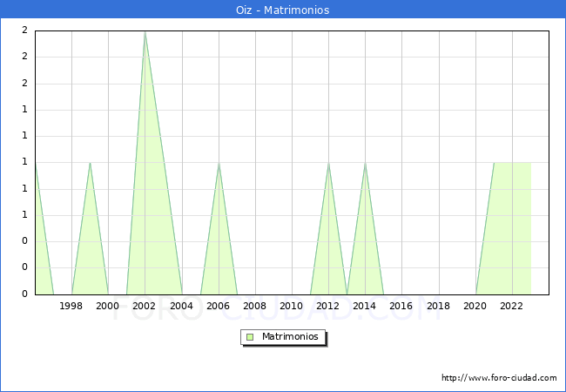Click the chart title Oiz - Matrimonios
Screen dimensions: 566x392
pyautogui.click(x=282, y=10)
